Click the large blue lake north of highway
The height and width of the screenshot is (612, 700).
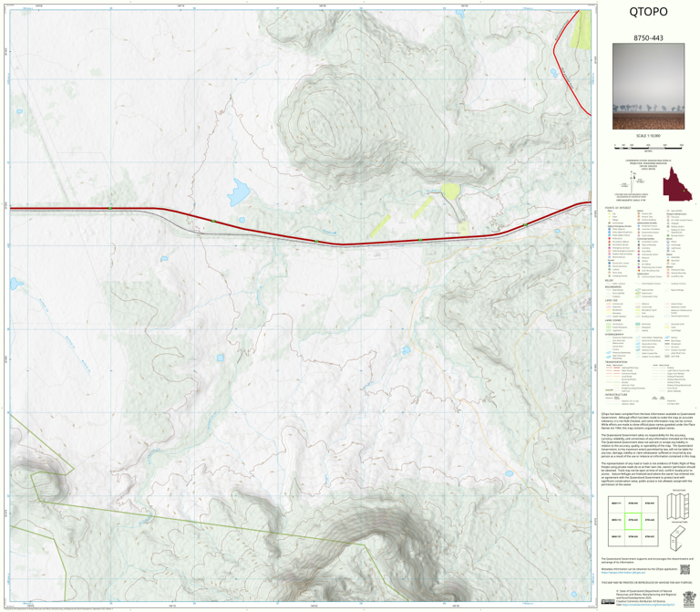click(238, 192)
